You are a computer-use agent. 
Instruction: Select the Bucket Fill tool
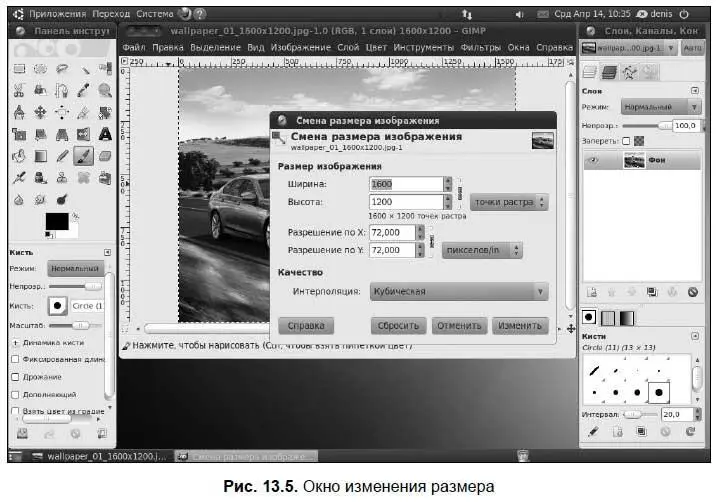19,156
